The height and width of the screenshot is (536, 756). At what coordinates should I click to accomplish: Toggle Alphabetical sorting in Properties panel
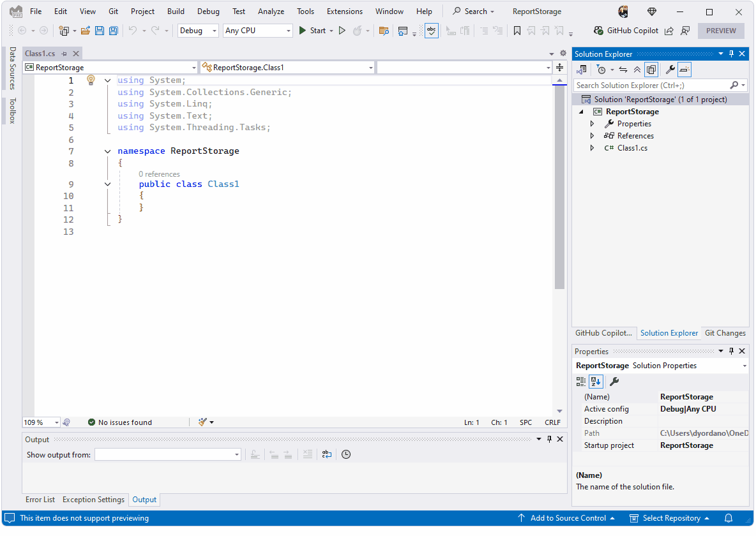(x=596, y=382)
